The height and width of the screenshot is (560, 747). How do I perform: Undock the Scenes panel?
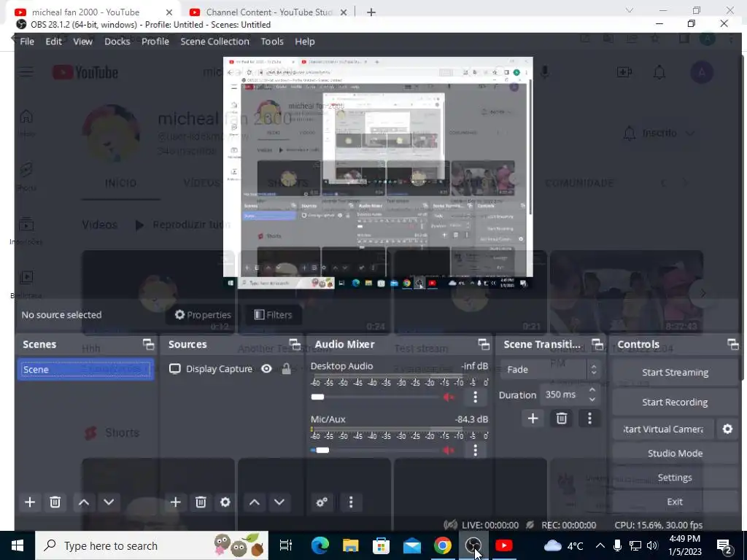click(149, 344)
